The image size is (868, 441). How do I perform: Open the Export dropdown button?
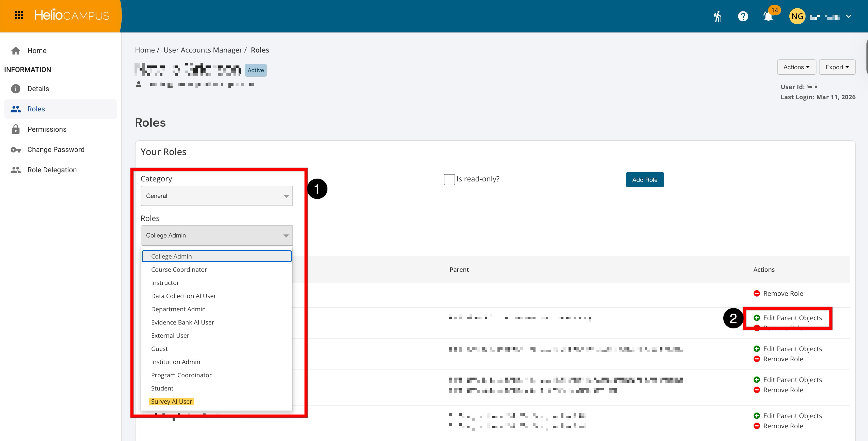point(837,67)
